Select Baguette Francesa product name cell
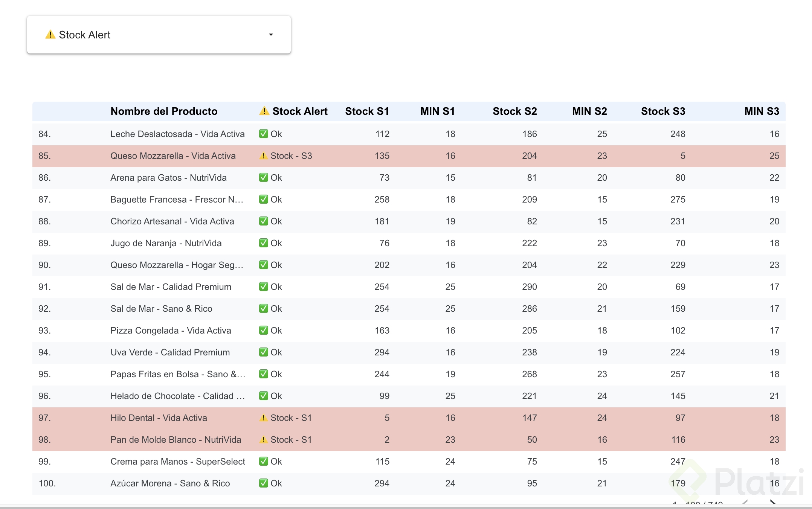This screenshot has width=812, height=509. point(177,200)
